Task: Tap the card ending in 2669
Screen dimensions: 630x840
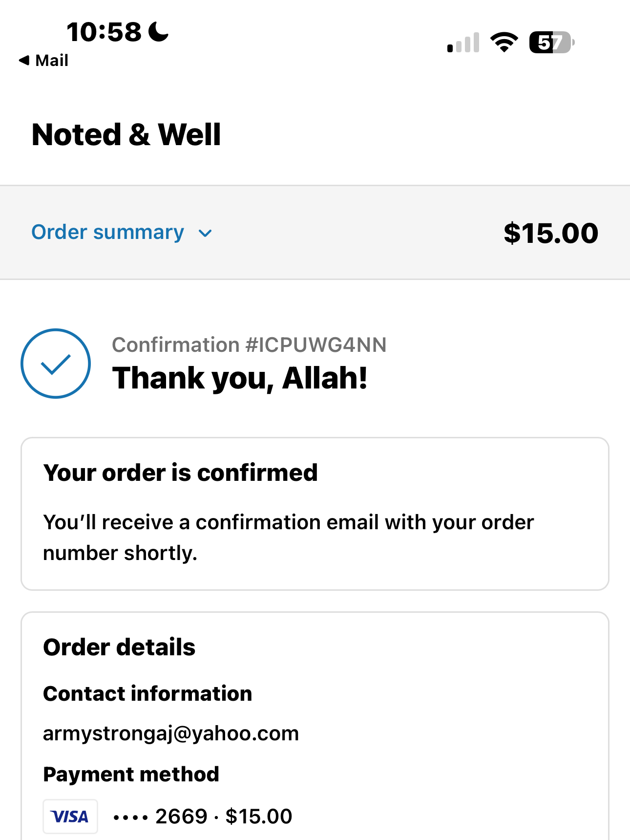Action: 181,816
